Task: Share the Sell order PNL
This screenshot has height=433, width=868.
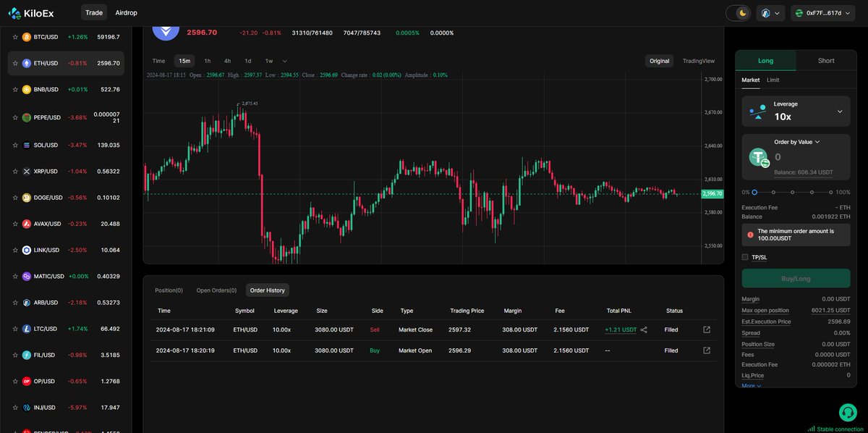Action: [644, 329]
